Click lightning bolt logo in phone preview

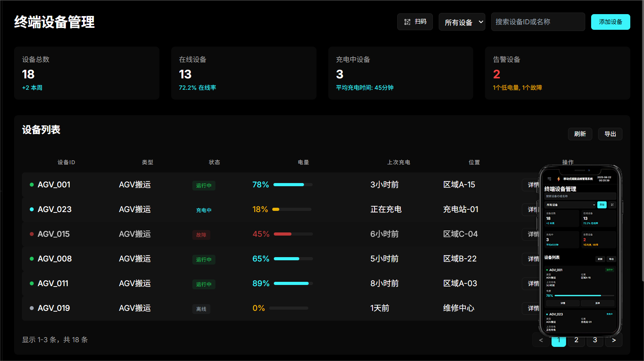[x=559, y=179]
